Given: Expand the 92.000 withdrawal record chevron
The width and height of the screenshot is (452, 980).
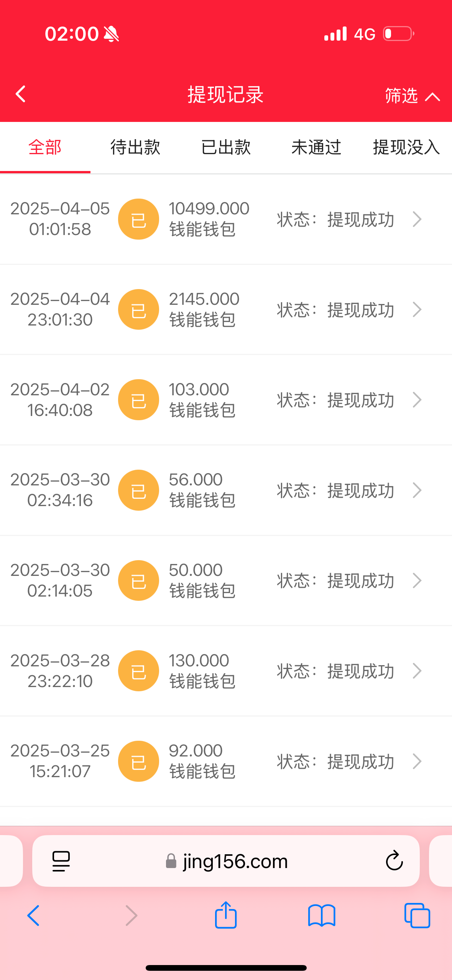Looking at the screenshot, I should pos(417,761).
